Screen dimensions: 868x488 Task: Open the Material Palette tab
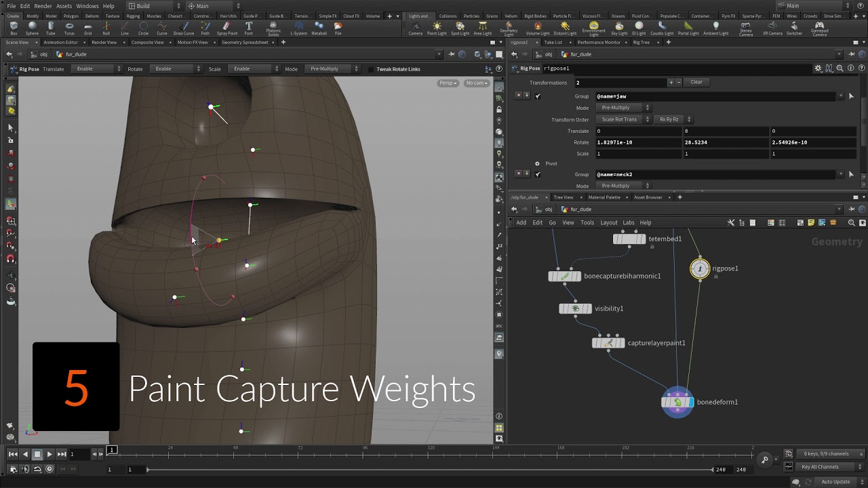pyautogui.click(x=604, y=197)
